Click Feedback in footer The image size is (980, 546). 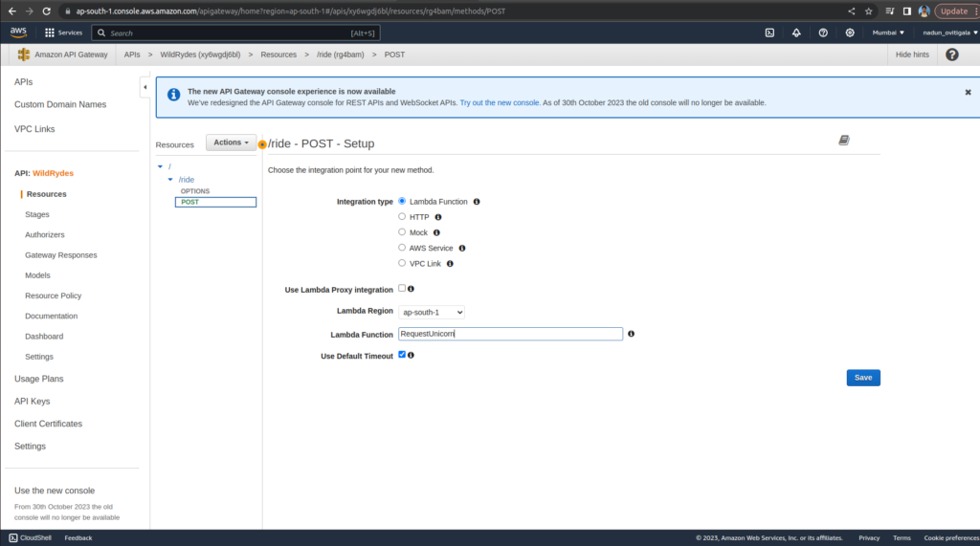coord(78,538)
